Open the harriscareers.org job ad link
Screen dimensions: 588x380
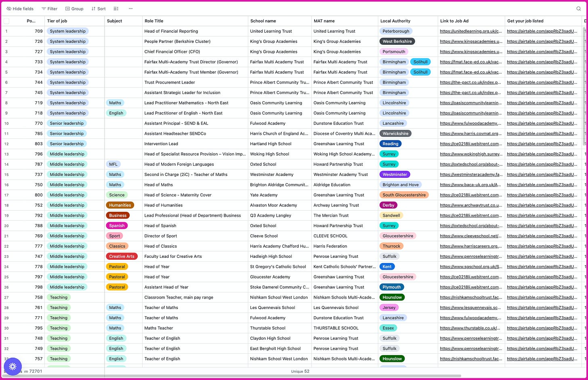[x=471, y=246]
